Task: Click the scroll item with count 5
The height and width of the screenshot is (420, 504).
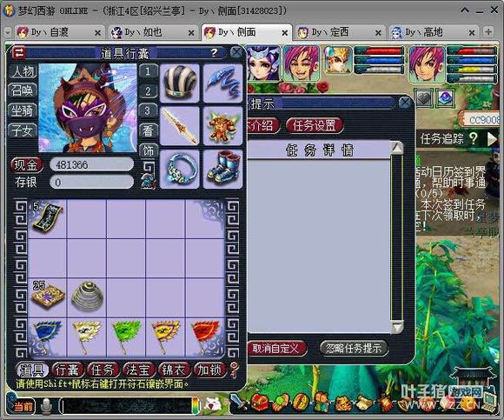Action: (x=47, y=218)
